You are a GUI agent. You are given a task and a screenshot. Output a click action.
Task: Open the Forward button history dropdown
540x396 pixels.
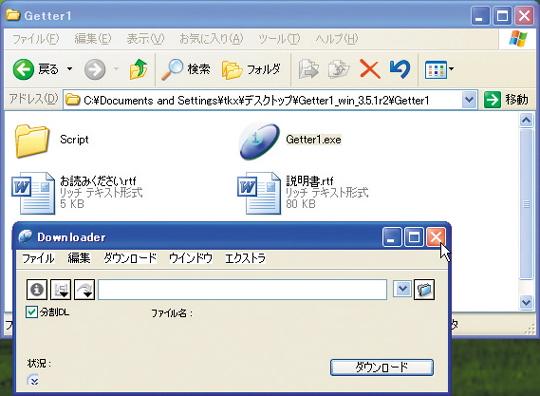116,69
